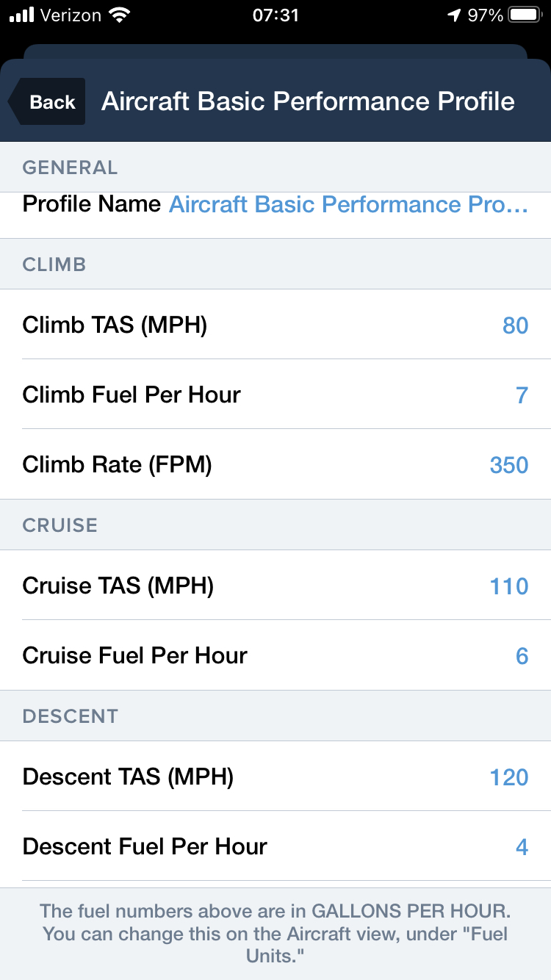The height and width of the screenshot is (980, 551).
Task: Tap the Wi-Fi status icon
Action: pyautogui.click(x=118, y=15)
